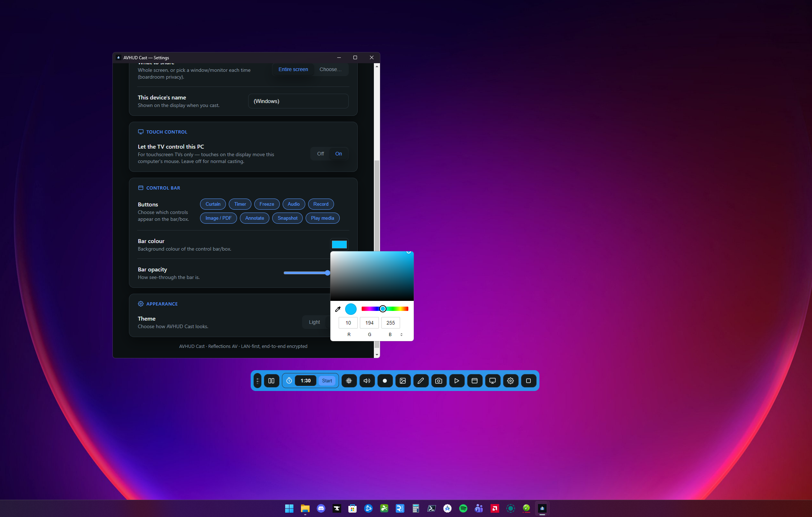Open File Explorer from the taskbar

point(305,508)
